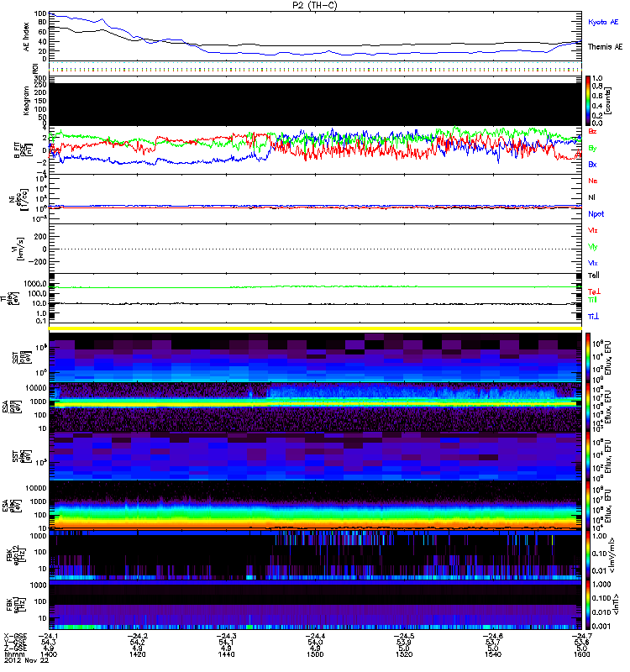Click the green Viy legend label

(x=592, y=247)
